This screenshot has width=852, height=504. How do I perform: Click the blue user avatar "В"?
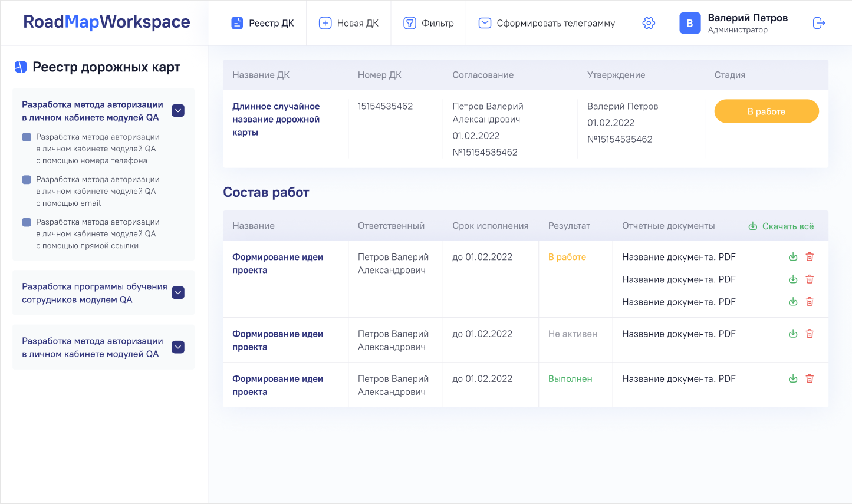point(690,23)
